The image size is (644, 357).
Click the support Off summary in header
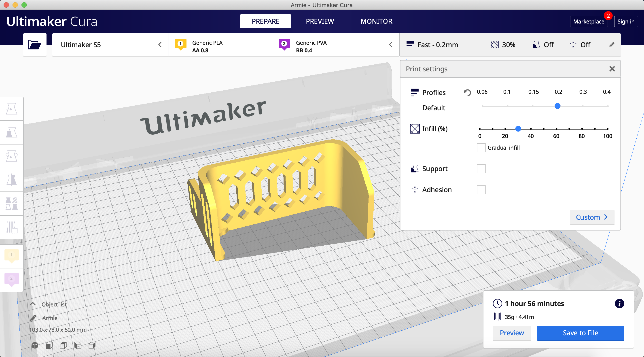(543, 45)
